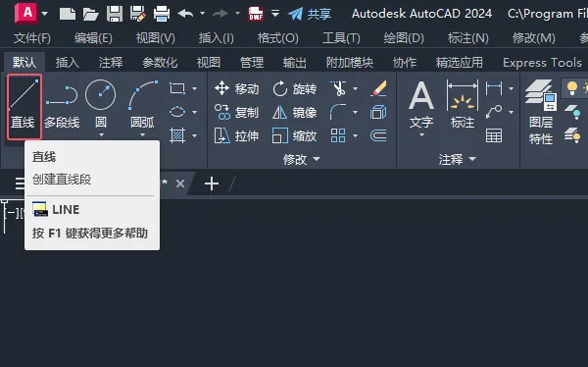Click the Erase pencil-eraser icon
This screenshot has width=588, height=367.
click(378, 88)
